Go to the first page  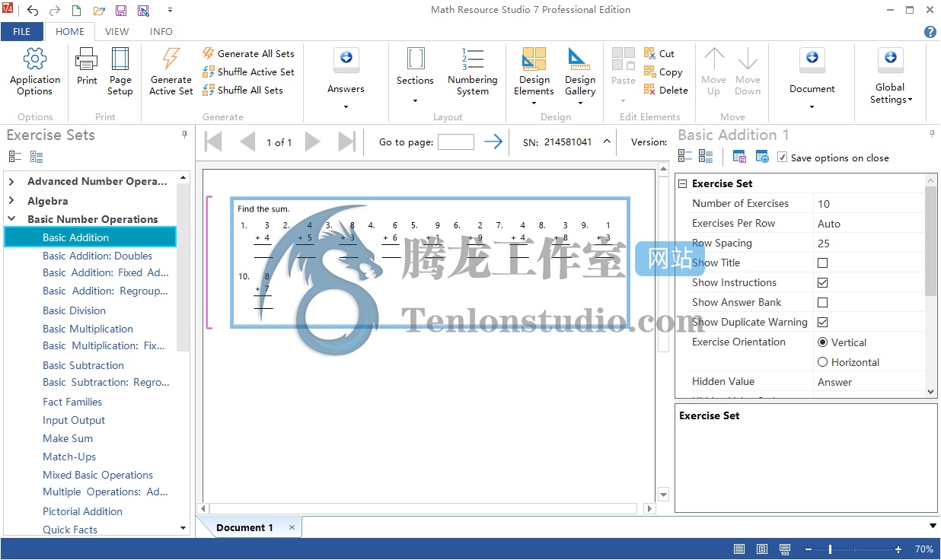pos(214,142)
